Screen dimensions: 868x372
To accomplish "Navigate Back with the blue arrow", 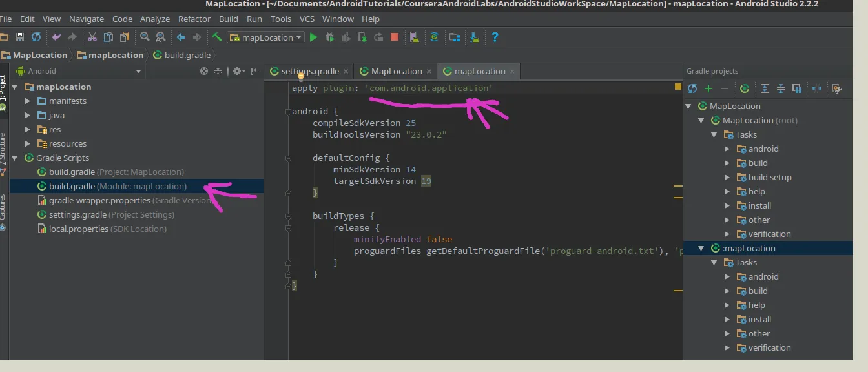I will pos(181,37).
